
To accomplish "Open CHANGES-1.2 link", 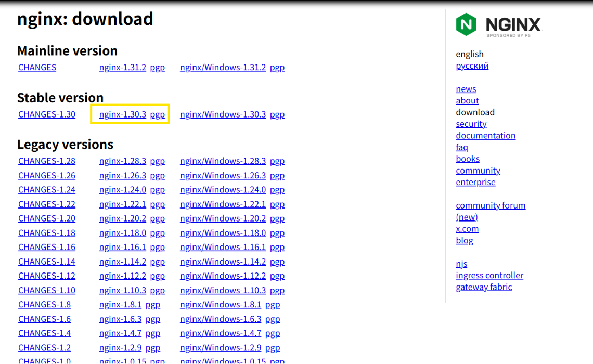I will (x=45, y=348).
